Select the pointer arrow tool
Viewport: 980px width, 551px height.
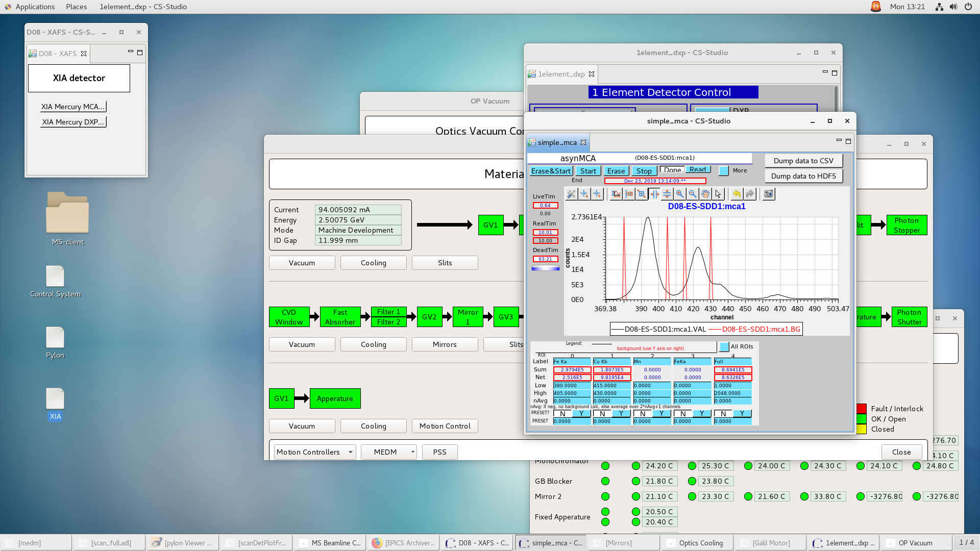(719, 194)
